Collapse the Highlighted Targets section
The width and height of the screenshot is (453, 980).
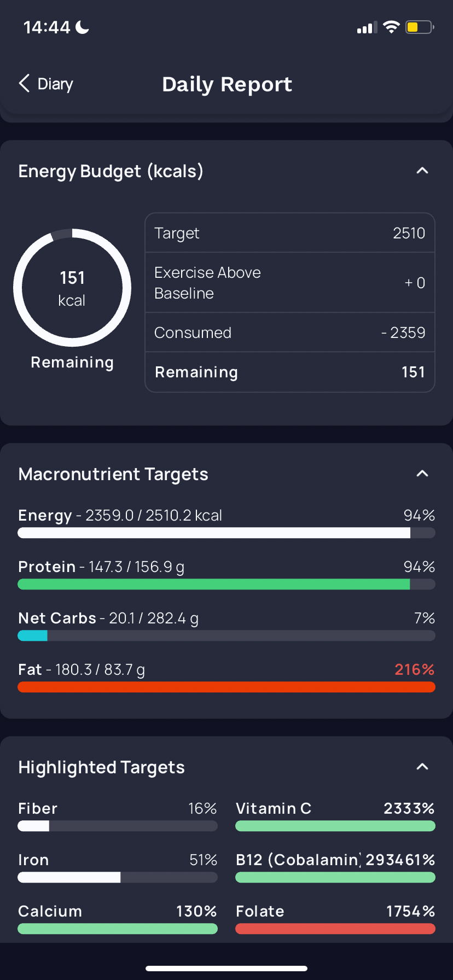pos(422,767)
